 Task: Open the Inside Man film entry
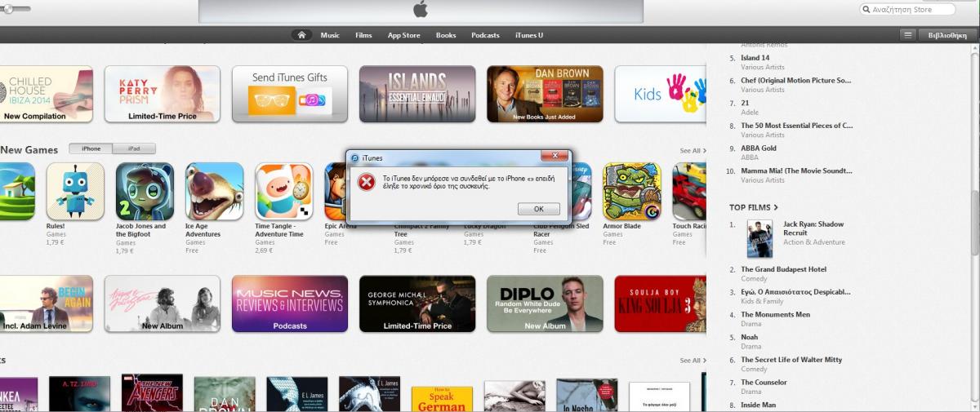pyautogui.click(x=758, y=405)
